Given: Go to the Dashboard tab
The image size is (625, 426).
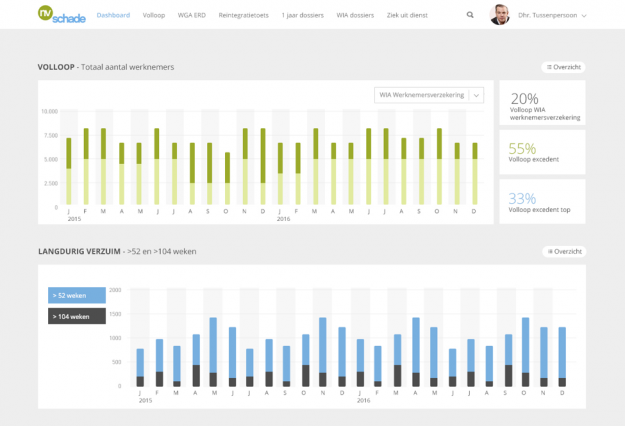Looking at the screenshot, I should click(114, 16).
